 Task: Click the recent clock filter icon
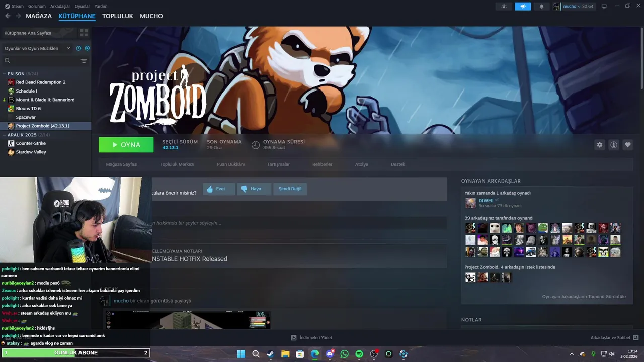78,48
